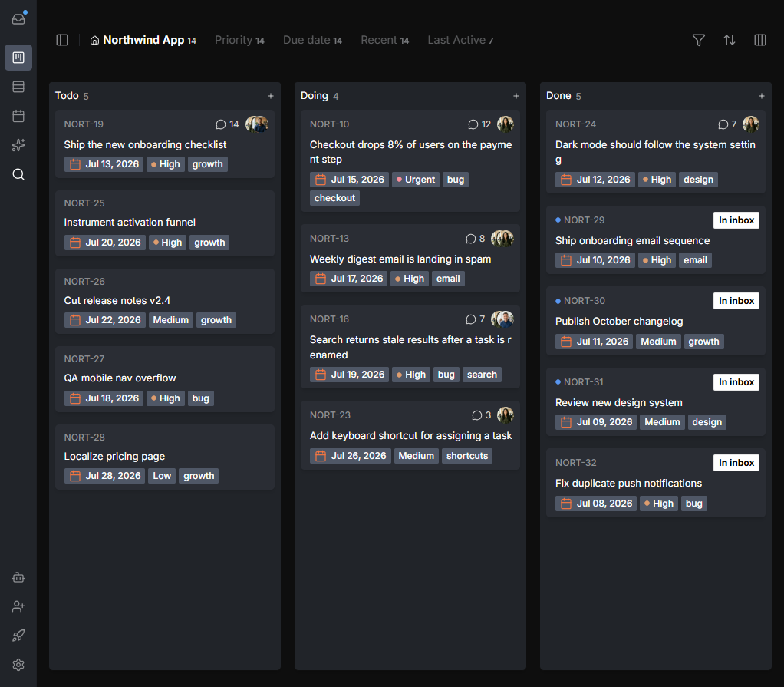Viewport: 784px width, 687px height.
Task: Switch to the Recent tab
Action: pyautogui.click(x=384, y=40)
